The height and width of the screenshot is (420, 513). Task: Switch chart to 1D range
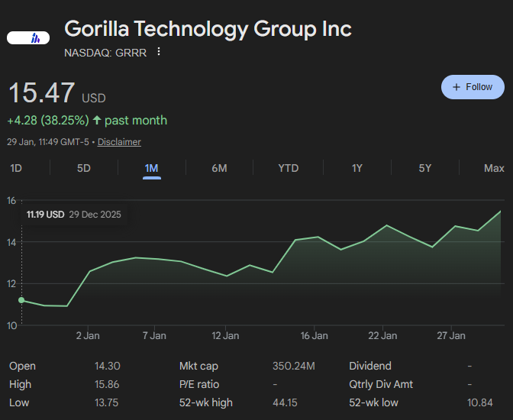(16, 168)
